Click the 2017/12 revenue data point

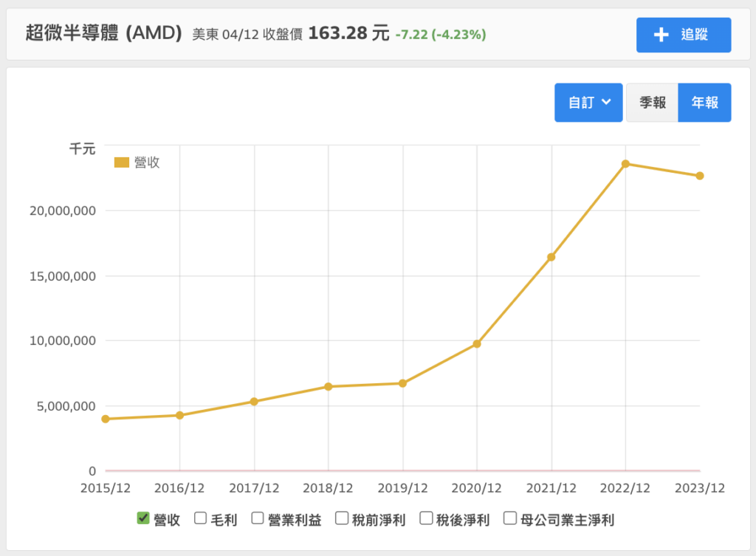click(x=254, y=402)
